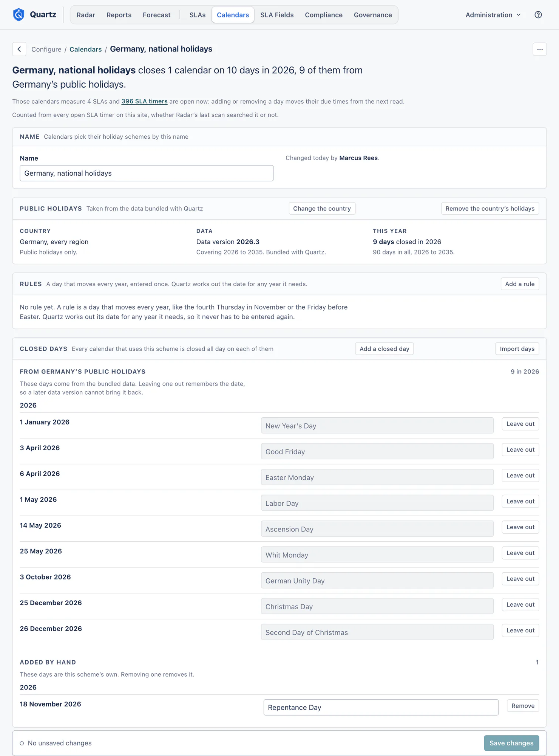Viewport: 559px width, 756px height.
Task: Click the scheme Name input field
Action: 147,173
